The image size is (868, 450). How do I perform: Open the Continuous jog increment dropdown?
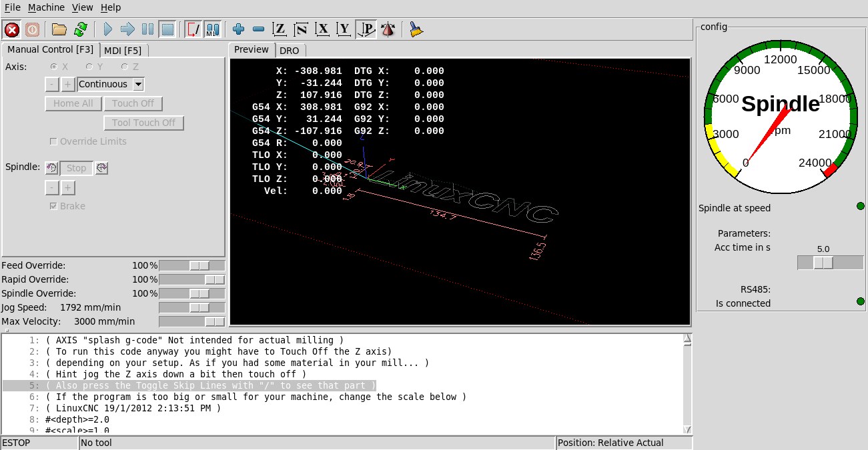click(138, 84)
